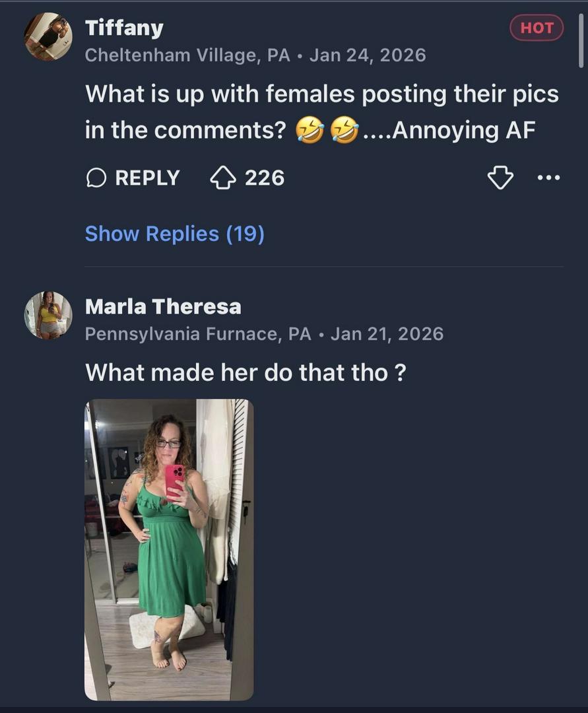Viewport: 588px width, 713px height.
Task: Open Tiffany's profile picture
Action: (x=48, y=38)
